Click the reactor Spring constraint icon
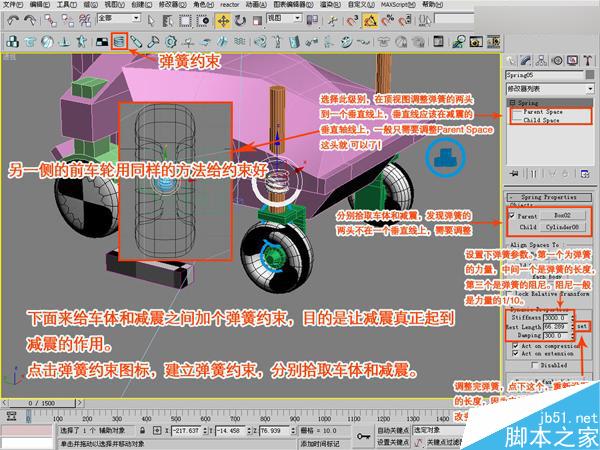 pos(119,41)
